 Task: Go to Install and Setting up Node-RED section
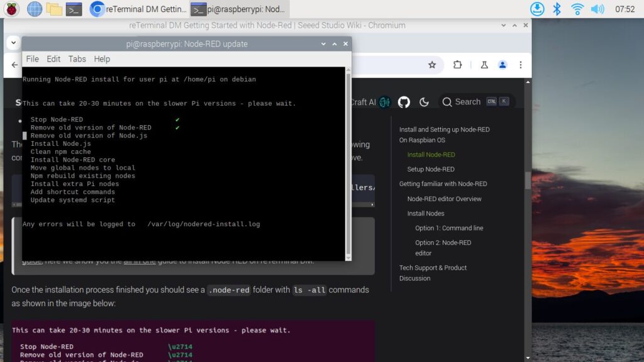(445, 134)
